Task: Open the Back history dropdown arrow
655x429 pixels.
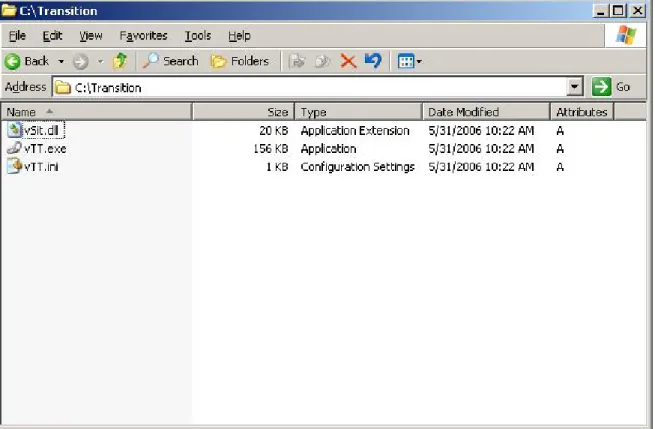Action: (61, 62)
